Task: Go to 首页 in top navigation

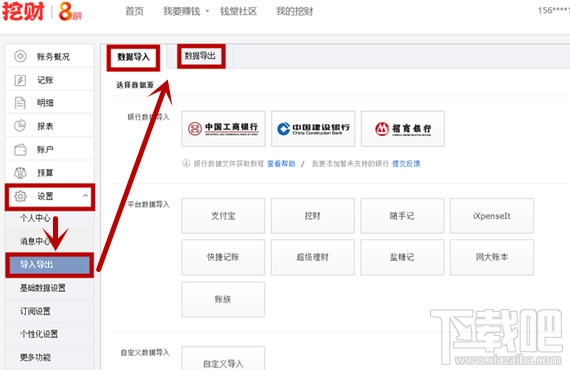Action: pos(135,11)
